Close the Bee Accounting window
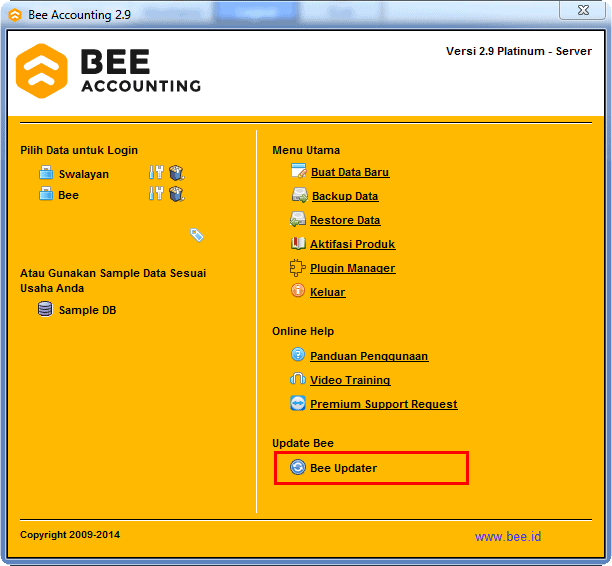This screenshot has height=566, width=612. coord(583,10)
